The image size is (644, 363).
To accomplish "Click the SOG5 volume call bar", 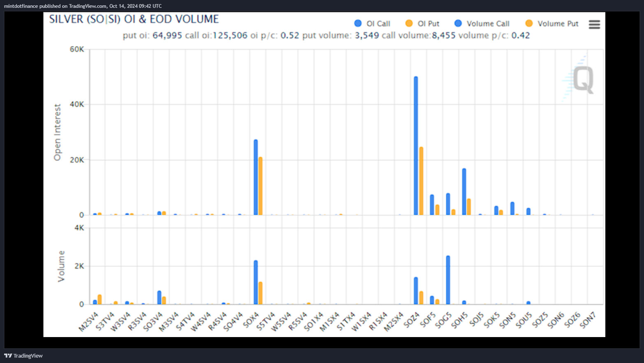I will tap(448, 280).
